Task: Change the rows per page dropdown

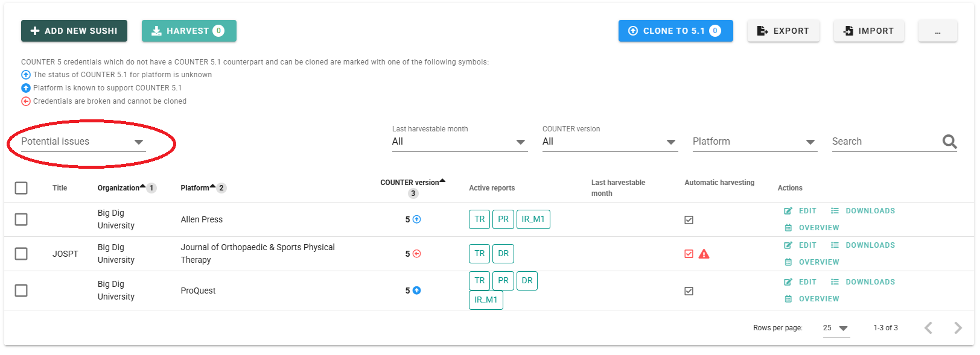Action: [x=836, y=328]
